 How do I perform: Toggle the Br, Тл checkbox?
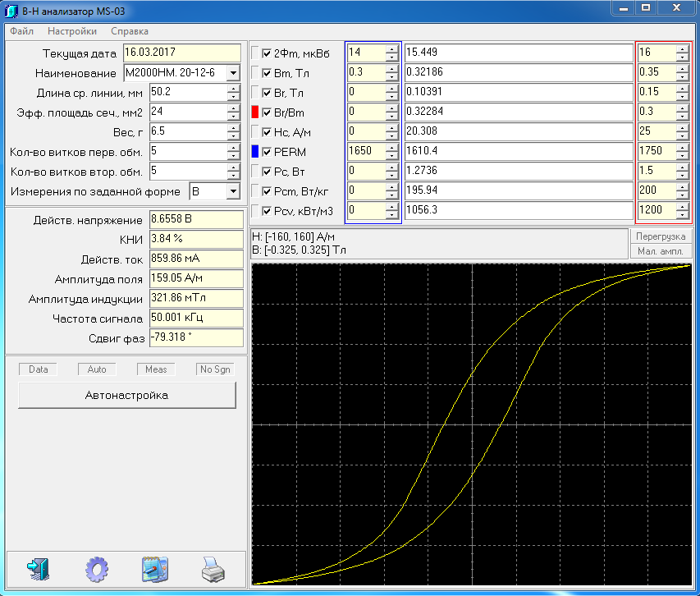[267, 93]
